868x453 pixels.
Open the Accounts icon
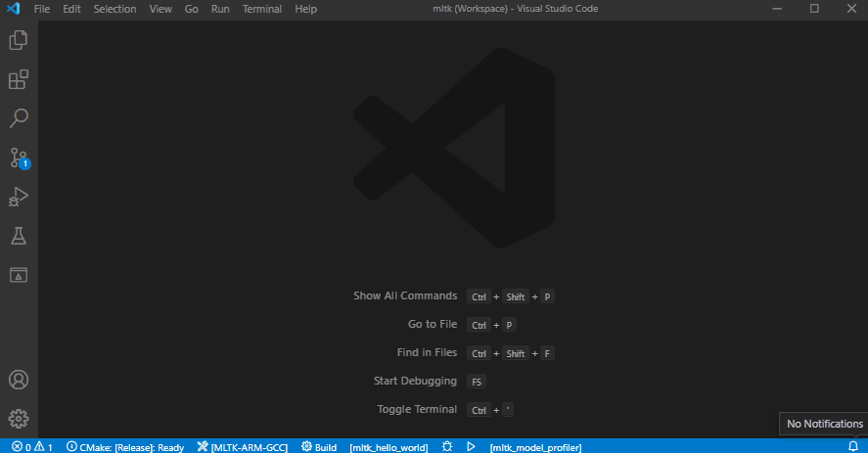pyautogui.click(x=19, y=380)
